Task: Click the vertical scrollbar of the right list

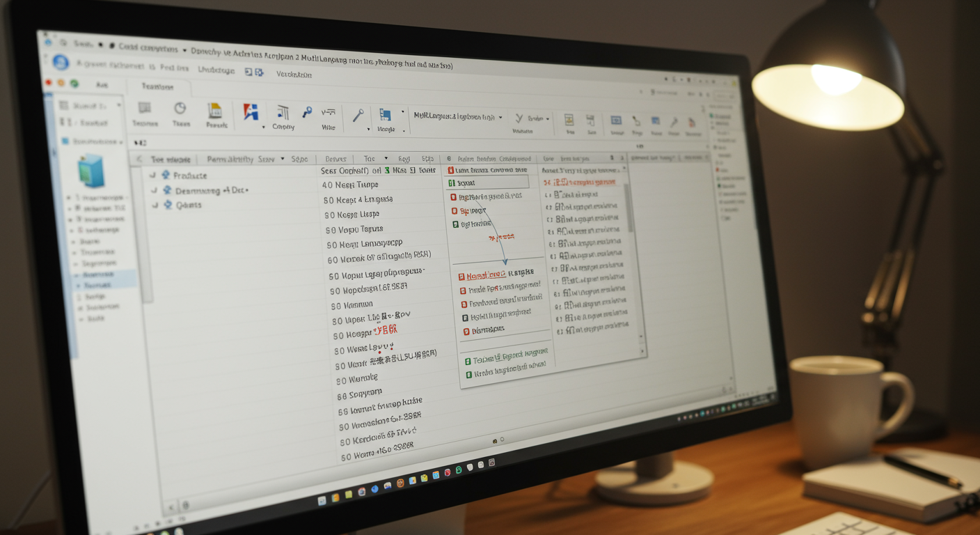Action: tap(631, 209)
